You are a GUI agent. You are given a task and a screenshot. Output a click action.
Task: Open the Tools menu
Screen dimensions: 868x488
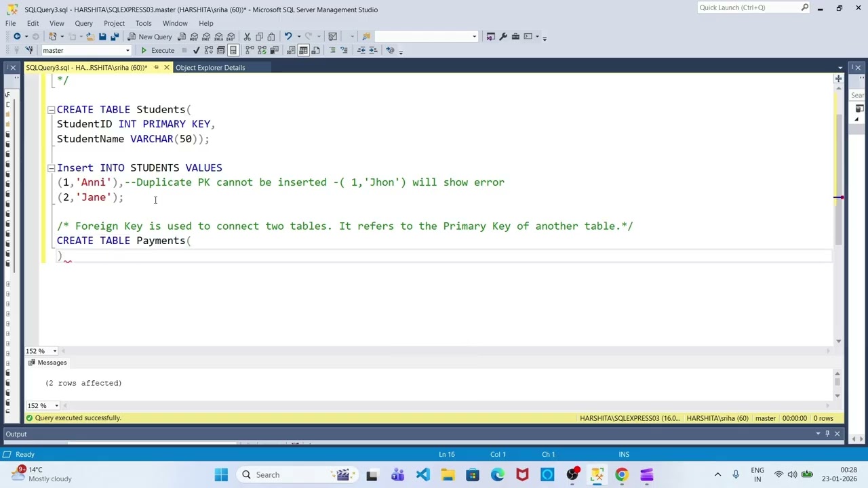pos(143,23)
